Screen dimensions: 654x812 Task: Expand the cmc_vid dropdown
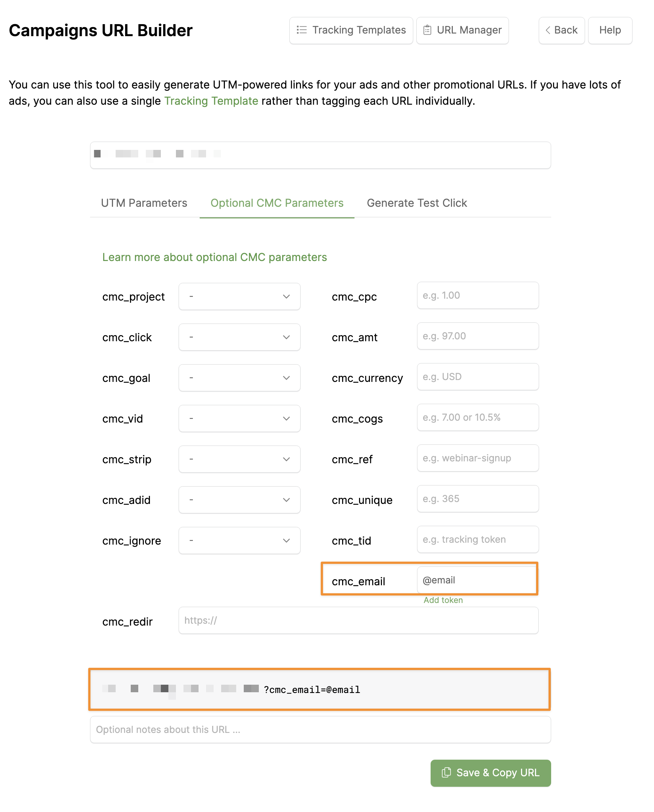pyautogui.click(x=240, y=419)
